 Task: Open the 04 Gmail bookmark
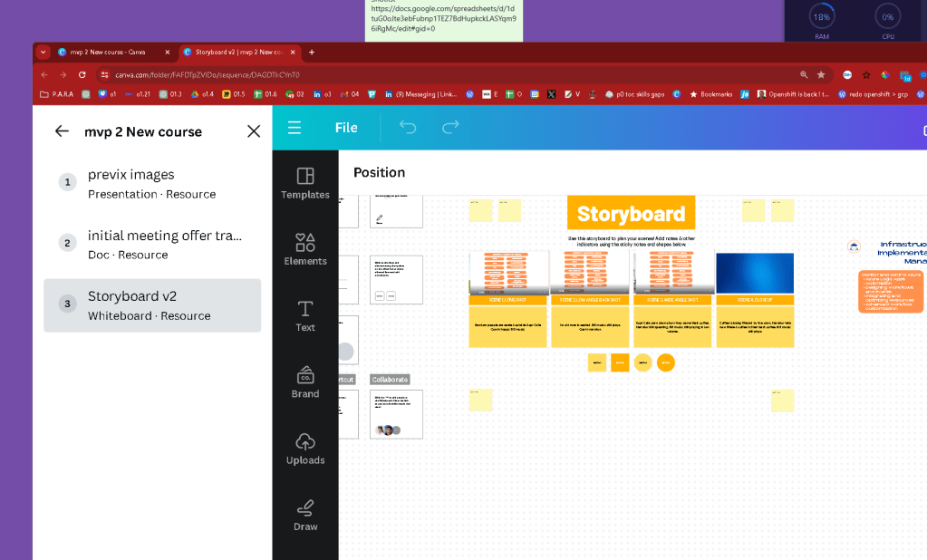(x=350, y=94)
